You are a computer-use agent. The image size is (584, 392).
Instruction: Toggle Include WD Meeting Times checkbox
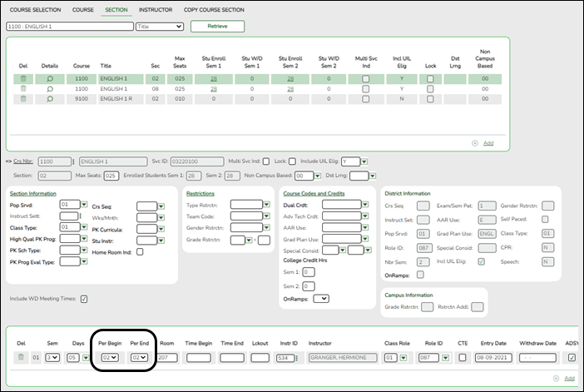pyautogui.click(x=84, y=299)
